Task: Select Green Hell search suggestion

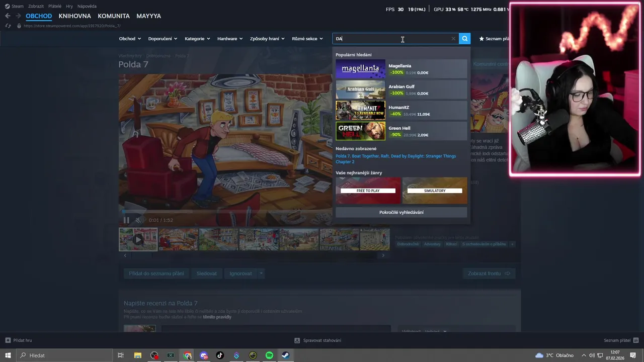Action: (x=401, y=131)
